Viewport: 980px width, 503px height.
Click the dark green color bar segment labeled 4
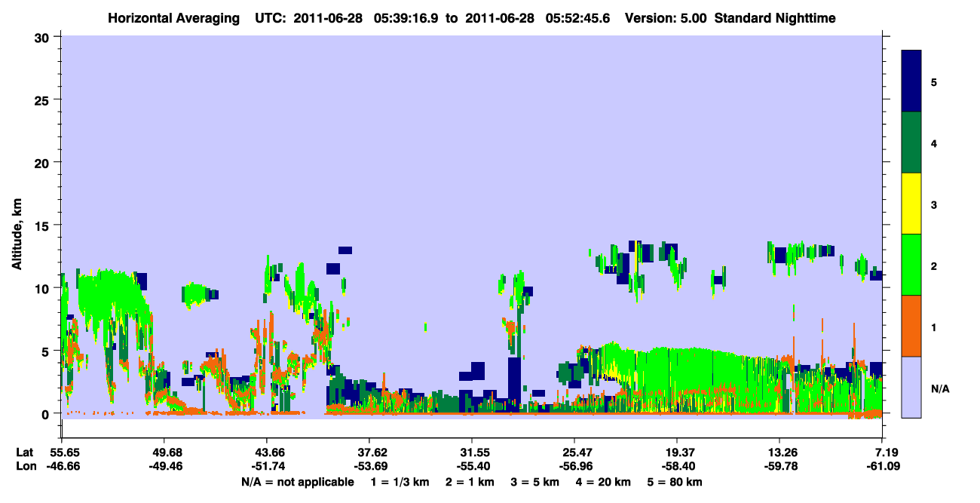coord(911,143)
